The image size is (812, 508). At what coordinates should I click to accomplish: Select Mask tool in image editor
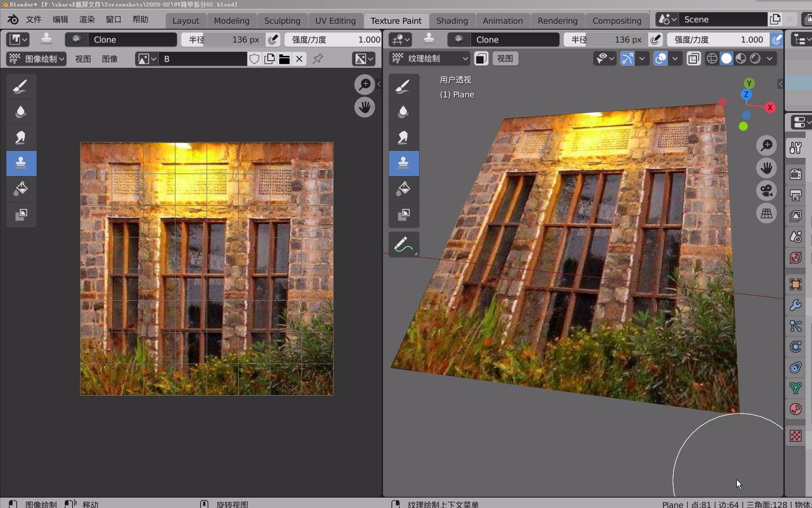click(x=21, y=215)
